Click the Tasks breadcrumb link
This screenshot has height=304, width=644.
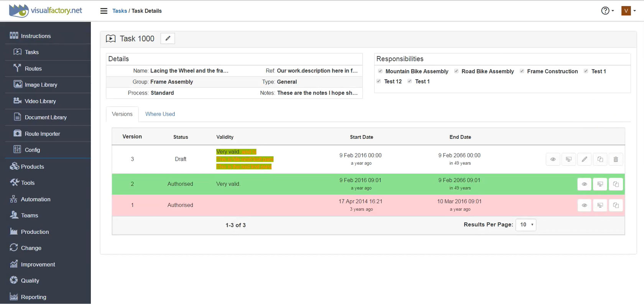tap(120, 11)
